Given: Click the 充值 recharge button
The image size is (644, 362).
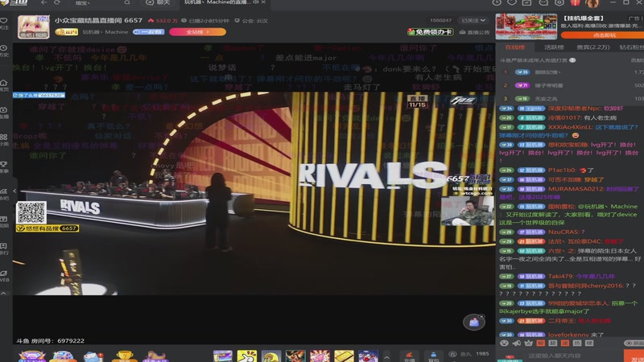Looking at the screenshot, I should (x=410, y=356).
